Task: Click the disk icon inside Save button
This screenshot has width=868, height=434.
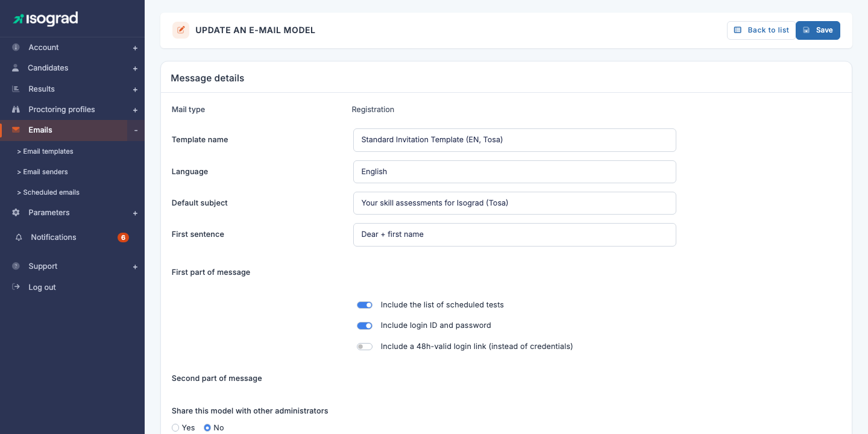Action: [806, 30]
